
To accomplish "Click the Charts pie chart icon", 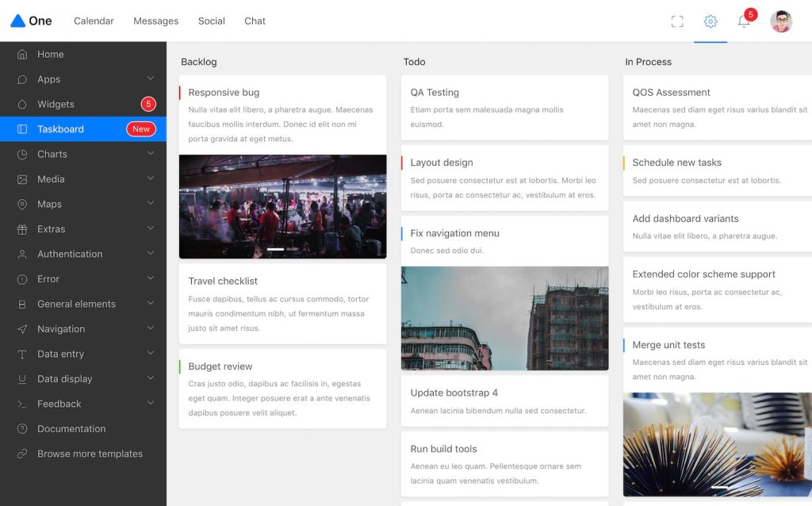I will tap(22, 154).
